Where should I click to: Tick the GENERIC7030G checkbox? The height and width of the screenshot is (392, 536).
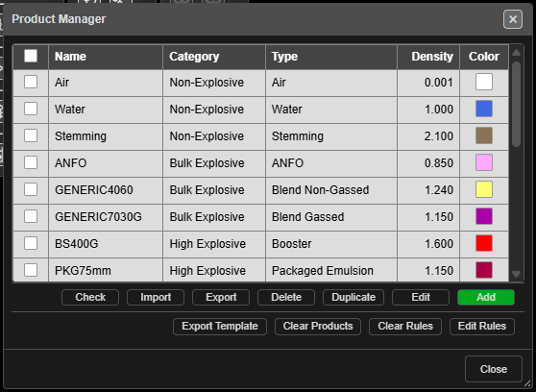tap(31, 216)
